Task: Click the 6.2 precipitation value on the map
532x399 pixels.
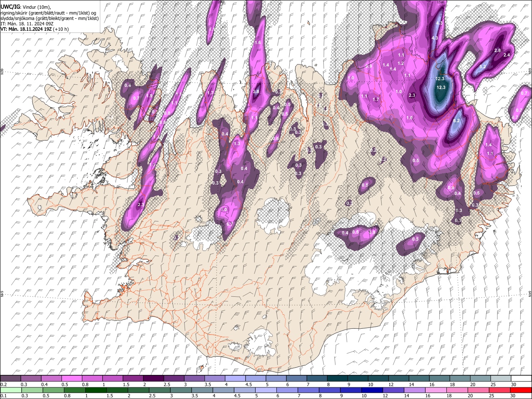Action: pyautogui.click(x=456, y=121)
